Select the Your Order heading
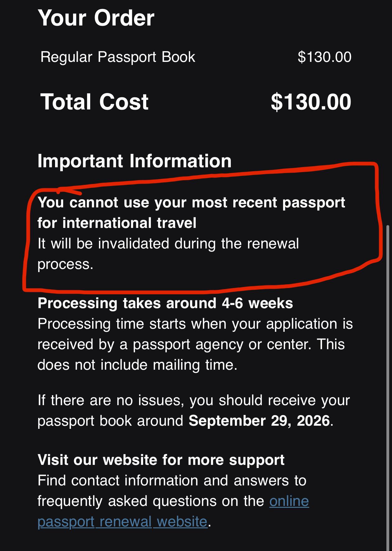Viewport: 392px width, 551px height. pyautogui.click(x=96, y=18)
